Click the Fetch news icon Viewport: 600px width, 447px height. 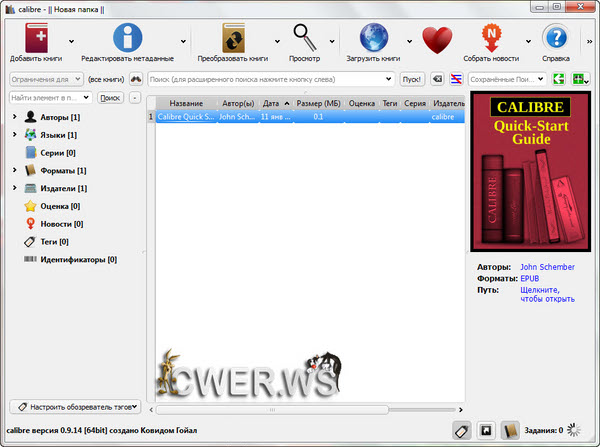pyautogui.click(x=491, y=38)
